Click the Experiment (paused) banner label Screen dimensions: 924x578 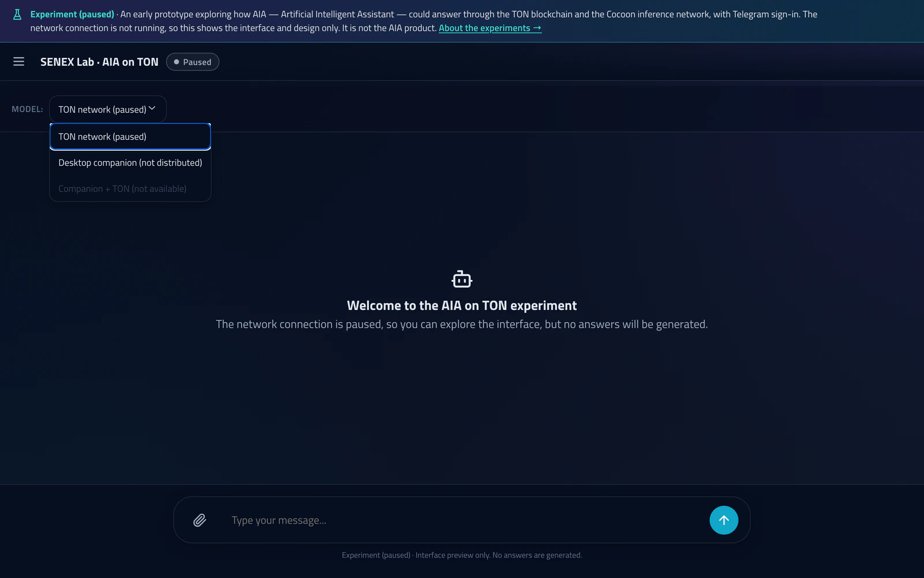point(72,14)
